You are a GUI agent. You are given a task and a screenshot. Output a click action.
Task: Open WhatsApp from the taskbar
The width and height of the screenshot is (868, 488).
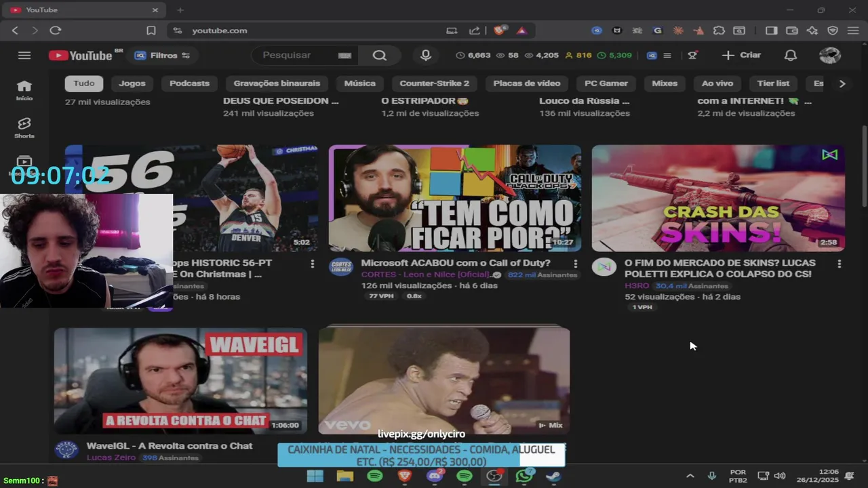524,476
